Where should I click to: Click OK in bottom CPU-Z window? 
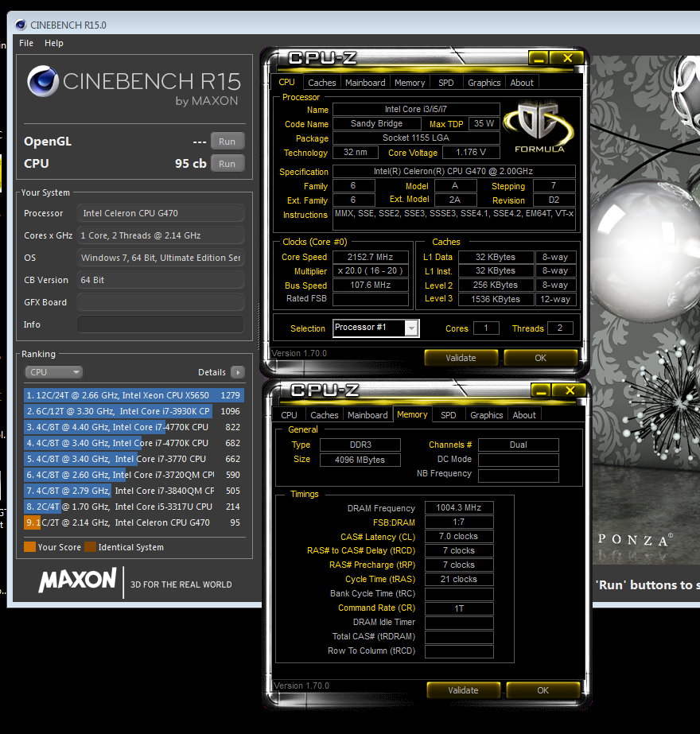click(542, 690)
